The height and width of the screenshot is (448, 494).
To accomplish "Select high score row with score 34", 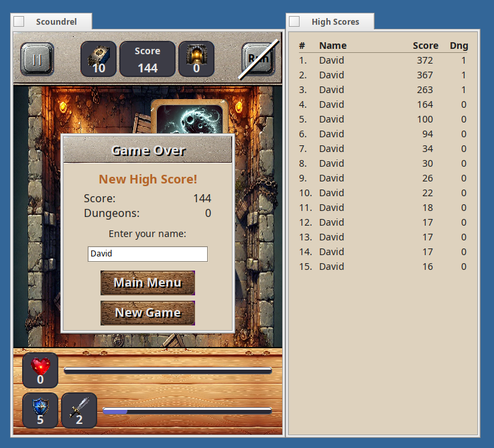I will point(383,149).
